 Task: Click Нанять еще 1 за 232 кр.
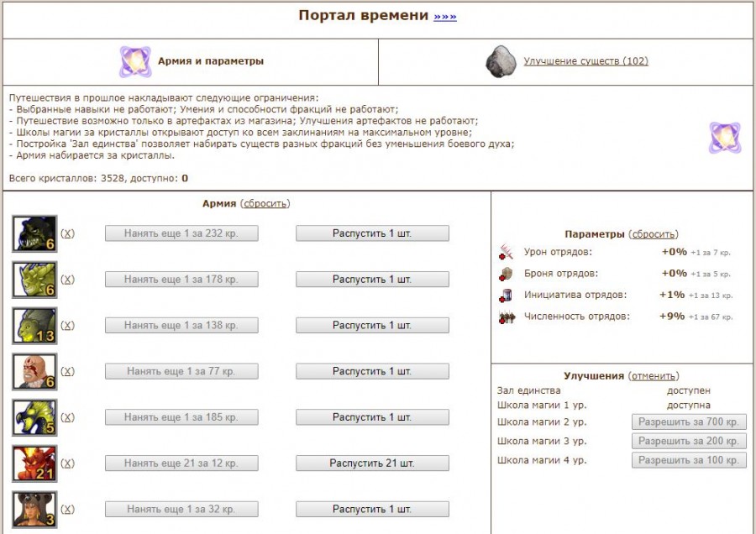(181, 233)
